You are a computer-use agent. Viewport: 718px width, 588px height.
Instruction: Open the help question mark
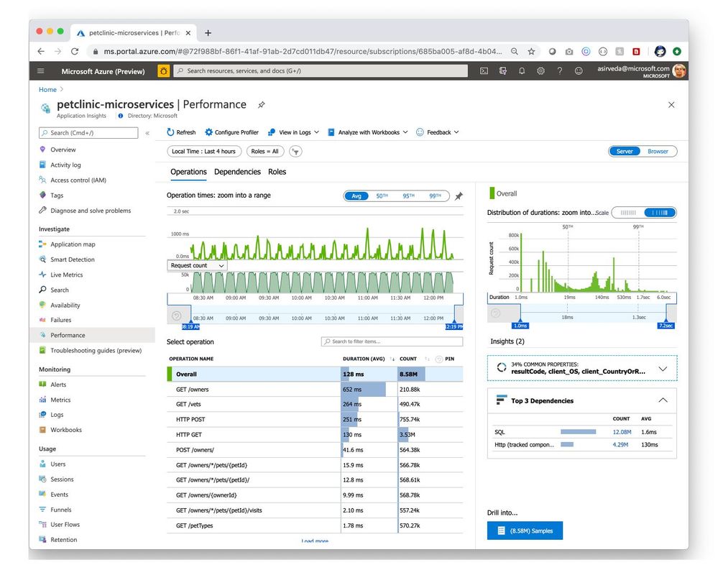560,71
